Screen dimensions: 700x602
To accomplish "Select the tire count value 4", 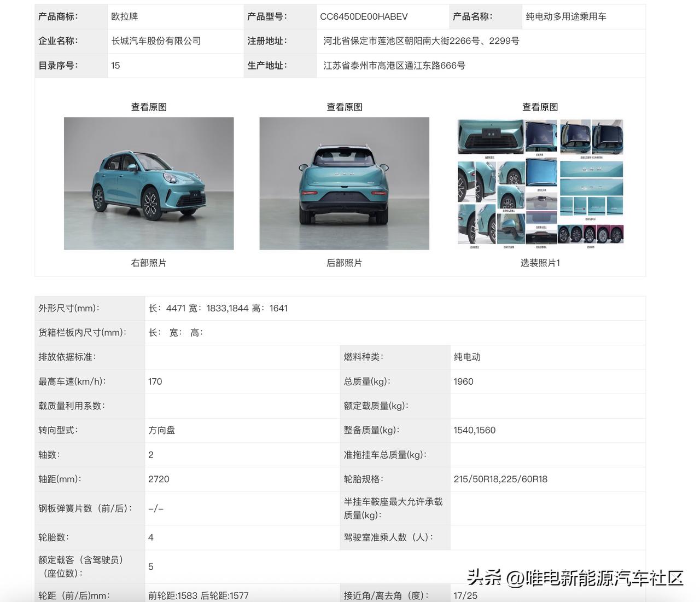I will pyautogui.click(x=151, y=537).
